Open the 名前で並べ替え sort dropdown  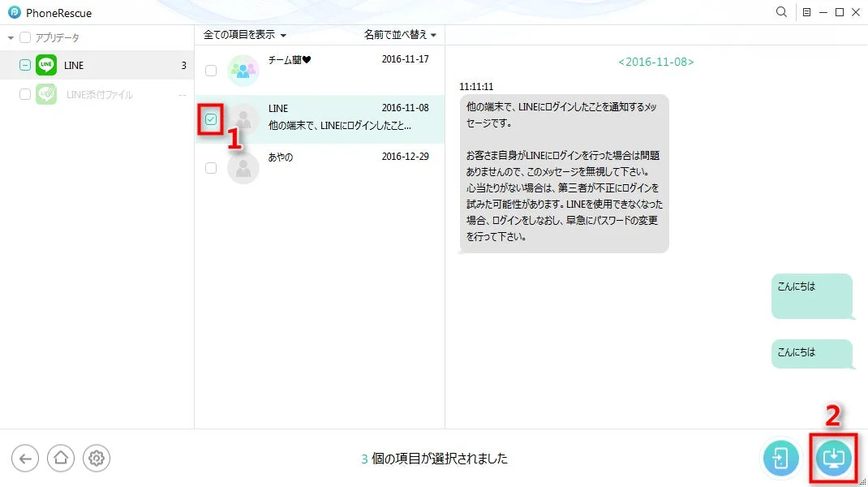pos(399,35)
